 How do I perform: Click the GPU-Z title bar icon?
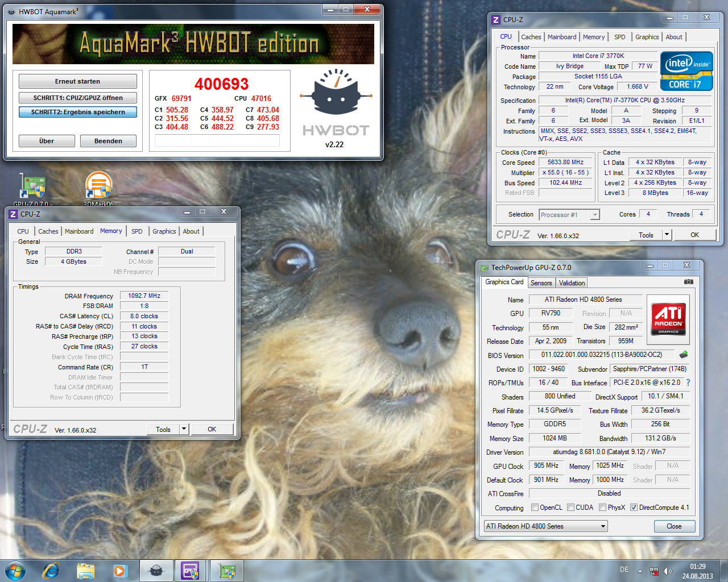point(485,267)
